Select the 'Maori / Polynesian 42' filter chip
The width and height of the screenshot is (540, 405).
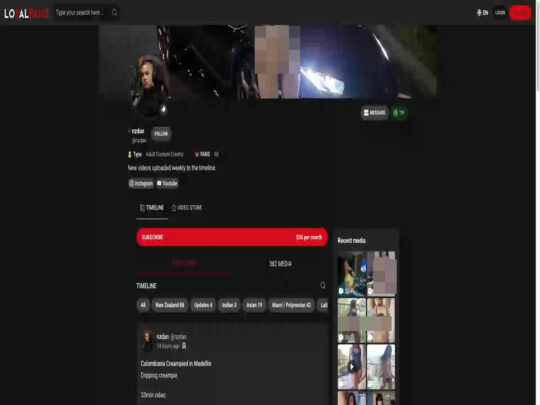point(291,305)
